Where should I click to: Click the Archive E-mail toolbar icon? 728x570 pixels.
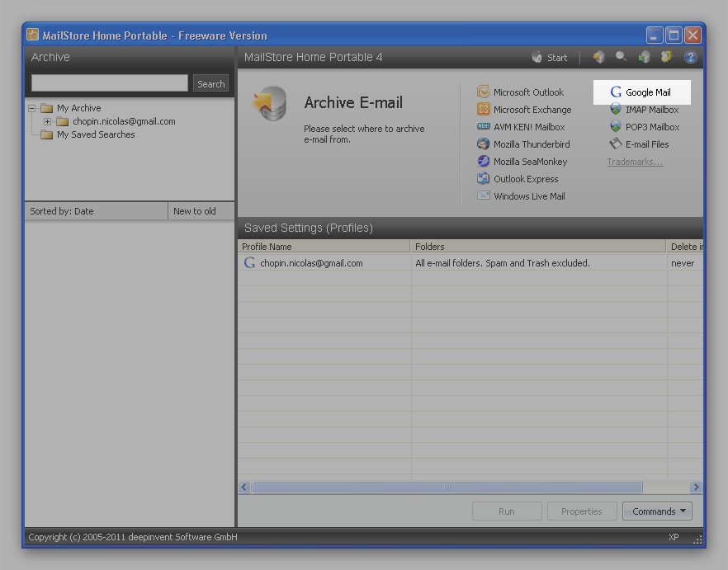pos(599,57)
